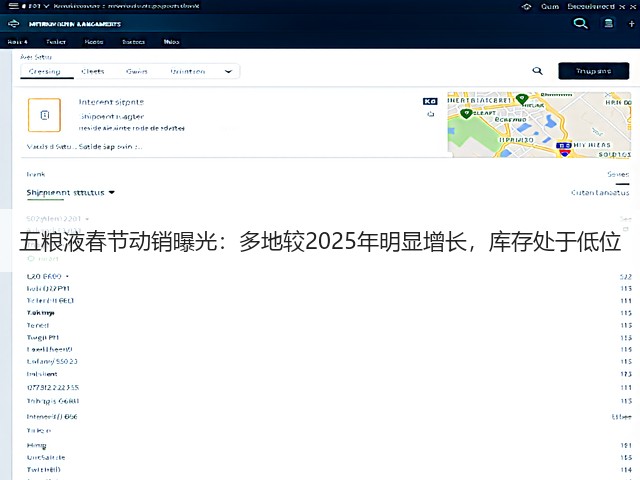
Task: Select the '0778122.22355' list row
Action: pyautogui.click(x=329, y=387)
